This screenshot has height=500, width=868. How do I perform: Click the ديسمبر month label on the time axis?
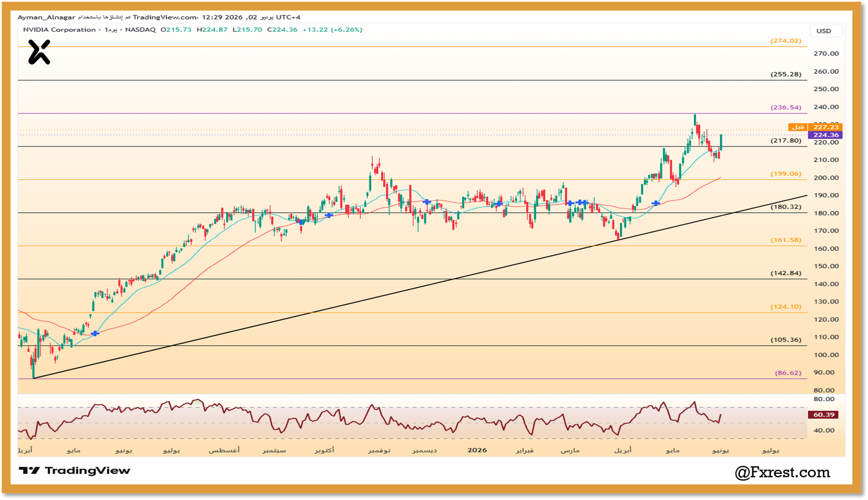tap(424, 451)
